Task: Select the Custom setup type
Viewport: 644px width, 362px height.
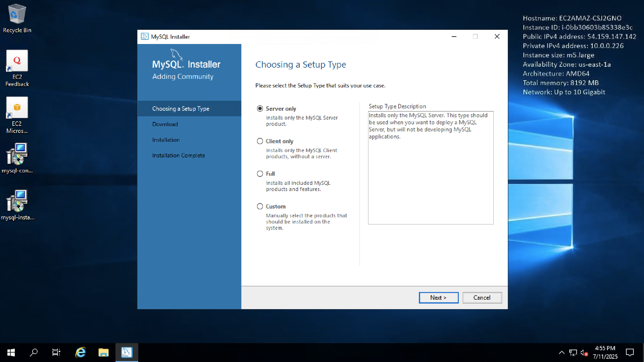Action: coord(260,206)
